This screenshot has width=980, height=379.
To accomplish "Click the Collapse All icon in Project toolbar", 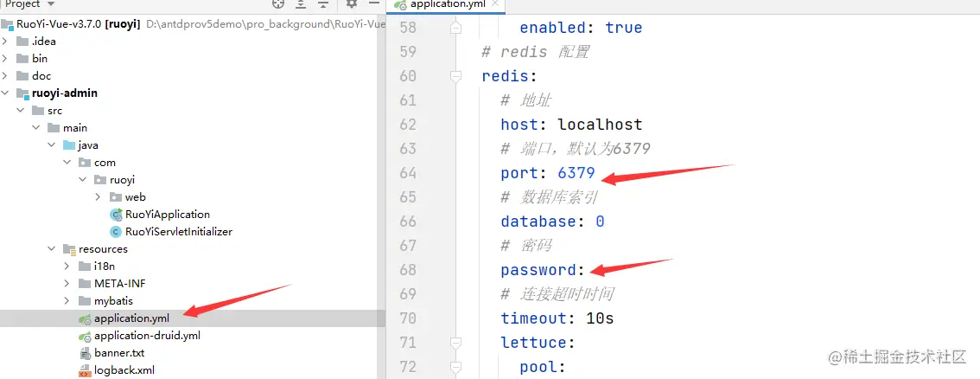I will click(323, 3).
